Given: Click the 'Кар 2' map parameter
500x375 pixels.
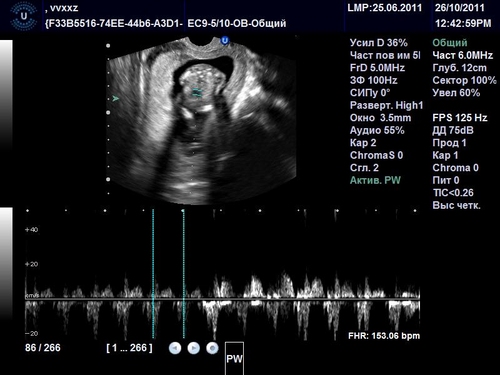Looking at the screenshot, I should [363, 143].
